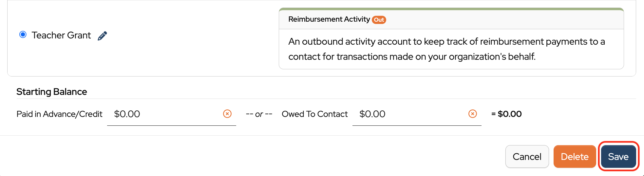Clear the Paid in Advance/Credit amount
The width and height of the screenshot is (644, 176).
click(x=227, y=114)
